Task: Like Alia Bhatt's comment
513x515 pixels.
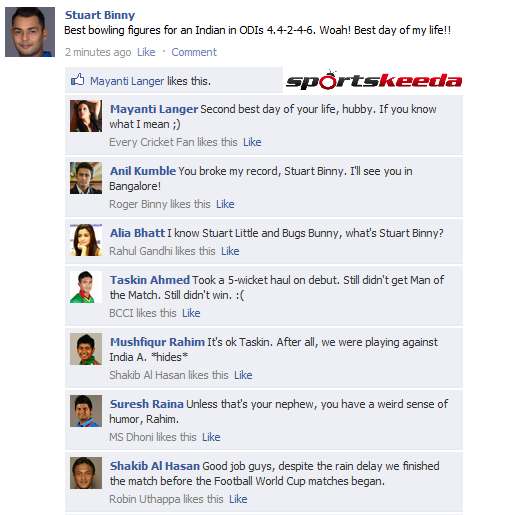Action: pos(230,251)
